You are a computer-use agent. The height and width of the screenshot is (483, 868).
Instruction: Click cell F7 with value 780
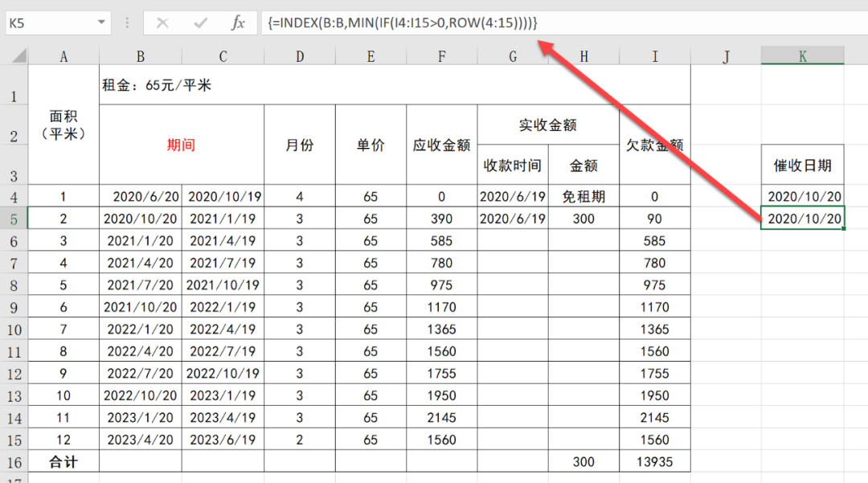442,263
